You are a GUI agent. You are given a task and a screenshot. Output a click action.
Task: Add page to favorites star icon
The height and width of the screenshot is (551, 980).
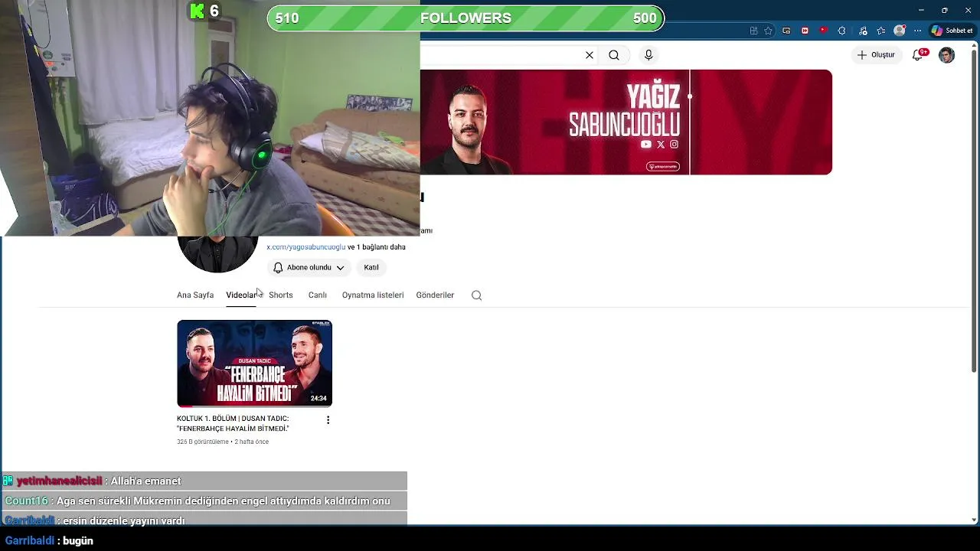[x=769, y=31]
